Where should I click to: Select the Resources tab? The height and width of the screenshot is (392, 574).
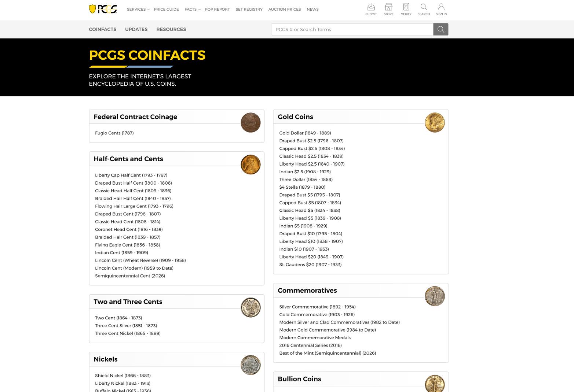tap(171, 29)
